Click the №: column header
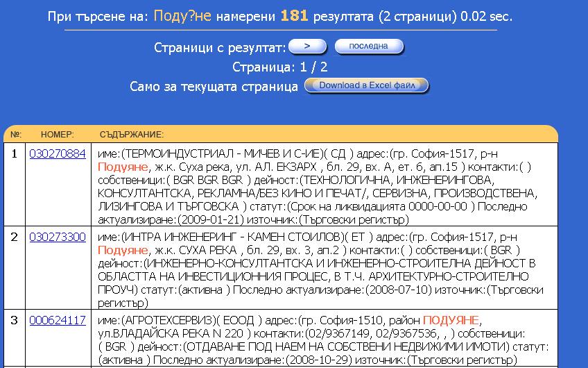588x368 pixels. click(x=16, y=135)
